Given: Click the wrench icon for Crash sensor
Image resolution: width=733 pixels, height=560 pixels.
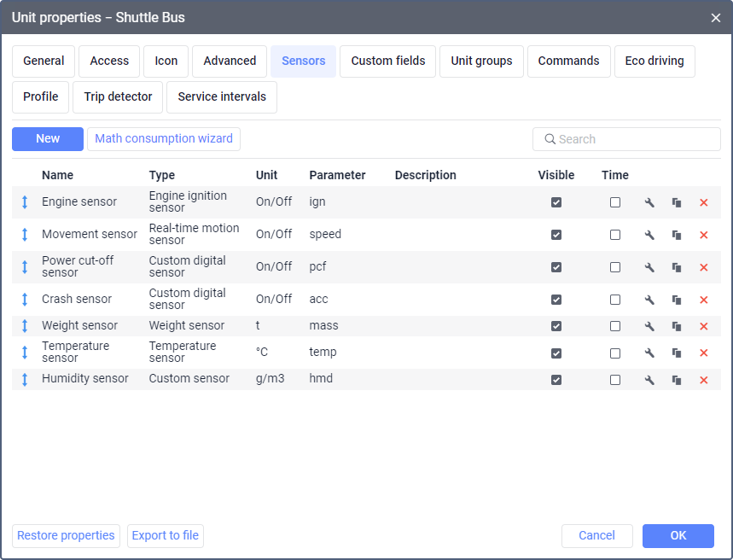Looking at the screenshot, I should [x=649, y=300].
